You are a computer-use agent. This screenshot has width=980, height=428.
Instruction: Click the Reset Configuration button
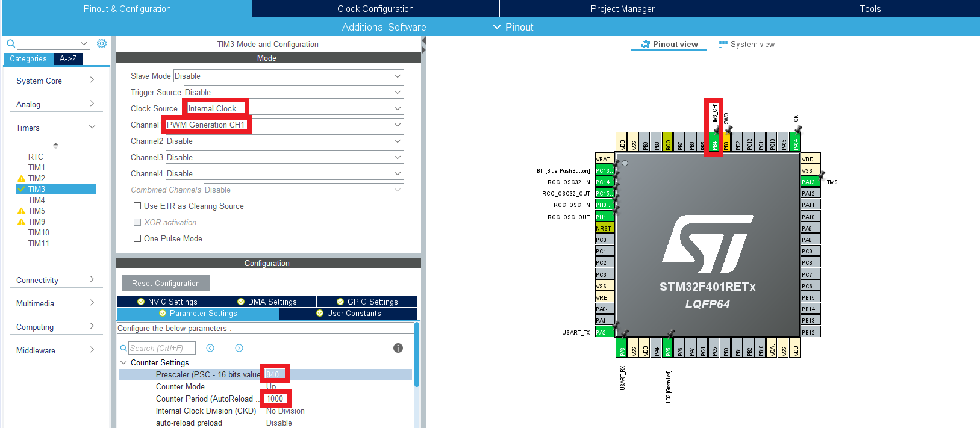tap(166, 283)
